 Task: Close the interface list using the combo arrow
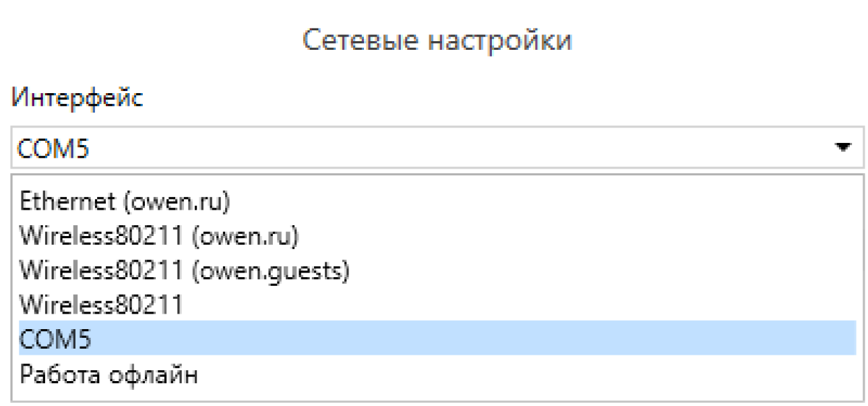[x=843, y=147]
